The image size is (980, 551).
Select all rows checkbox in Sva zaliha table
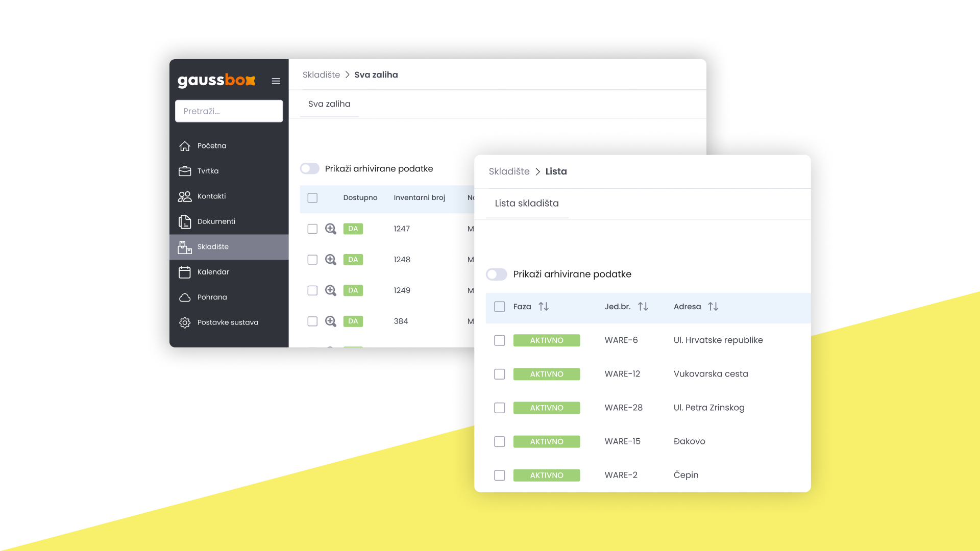[x=312, y=198]
